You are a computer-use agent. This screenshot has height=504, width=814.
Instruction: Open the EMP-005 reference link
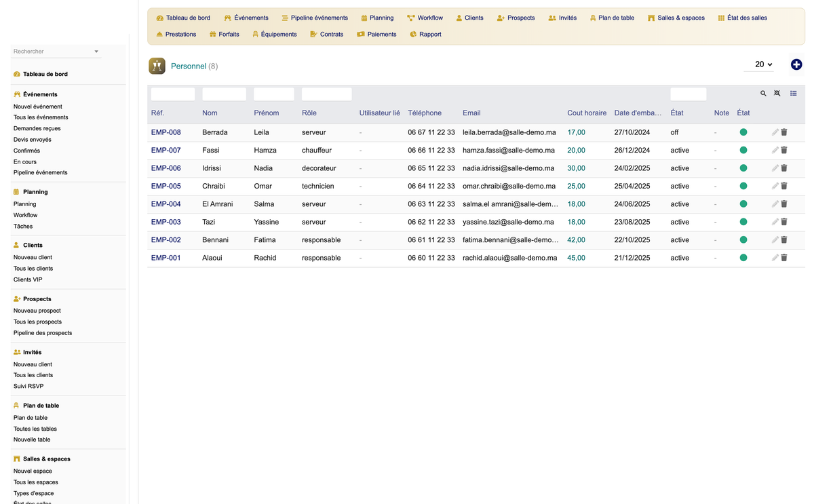point(166,186)
